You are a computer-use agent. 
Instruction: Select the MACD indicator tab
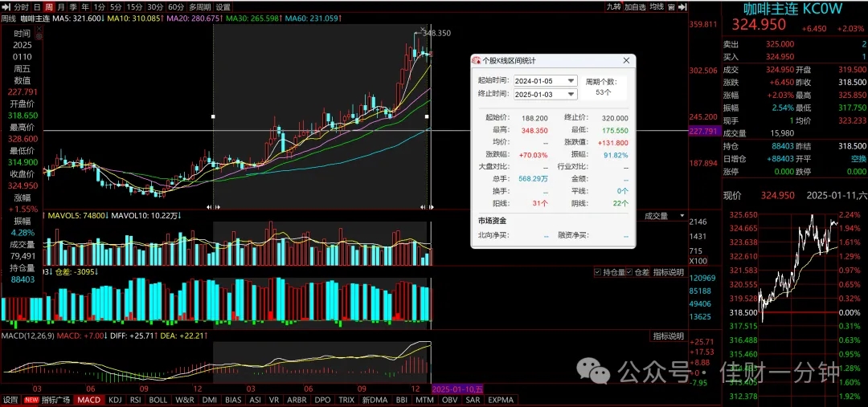[89, 400]
